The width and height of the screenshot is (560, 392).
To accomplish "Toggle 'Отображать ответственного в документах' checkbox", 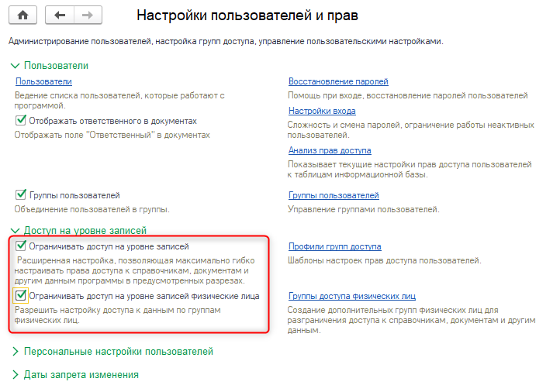I will (21, 121).
